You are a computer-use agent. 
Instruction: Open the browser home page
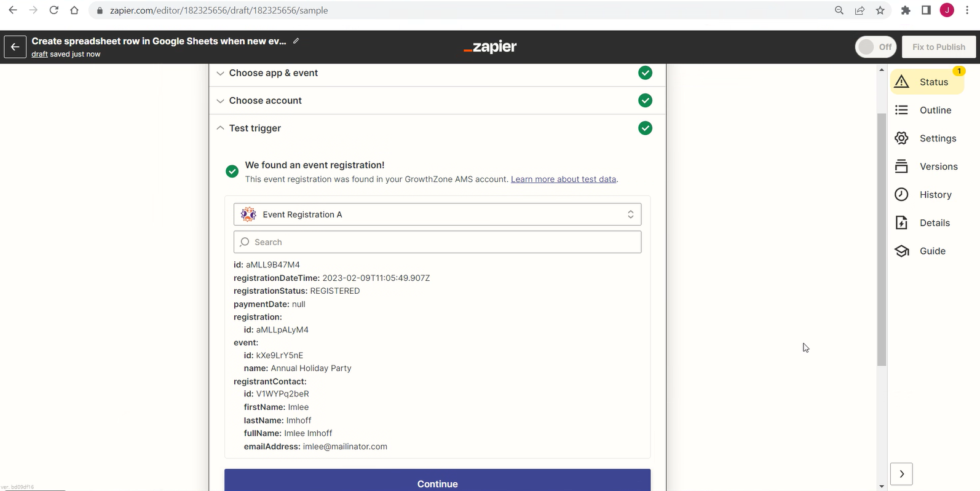click(x=74, y=10)
